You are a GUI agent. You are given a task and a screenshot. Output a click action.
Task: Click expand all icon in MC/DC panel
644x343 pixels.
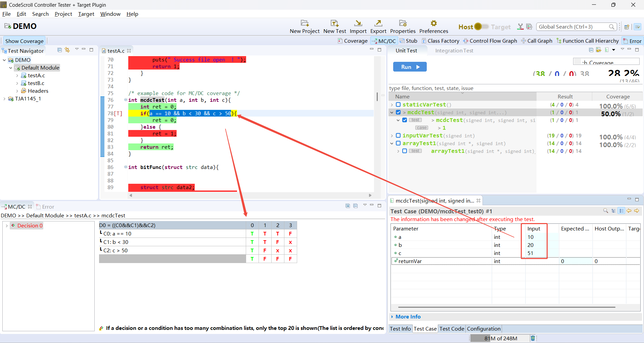[348, 206]
